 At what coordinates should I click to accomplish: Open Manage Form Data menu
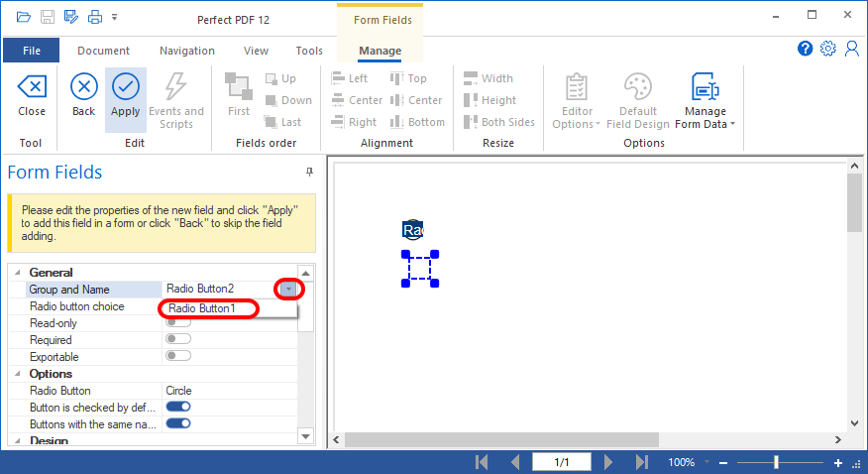point(705,101)
